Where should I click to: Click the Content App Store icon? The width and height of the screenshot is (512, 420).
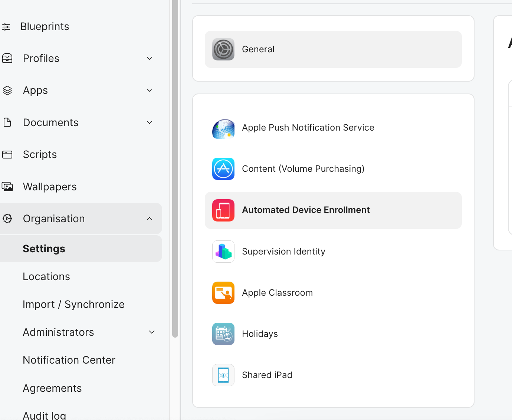tap(223, 169)
